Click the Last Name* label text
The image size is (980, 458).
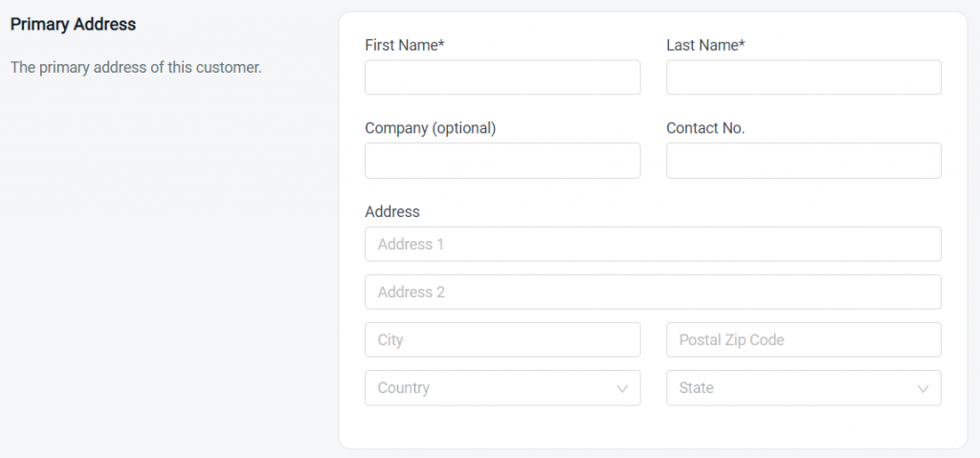pos(705,45)
